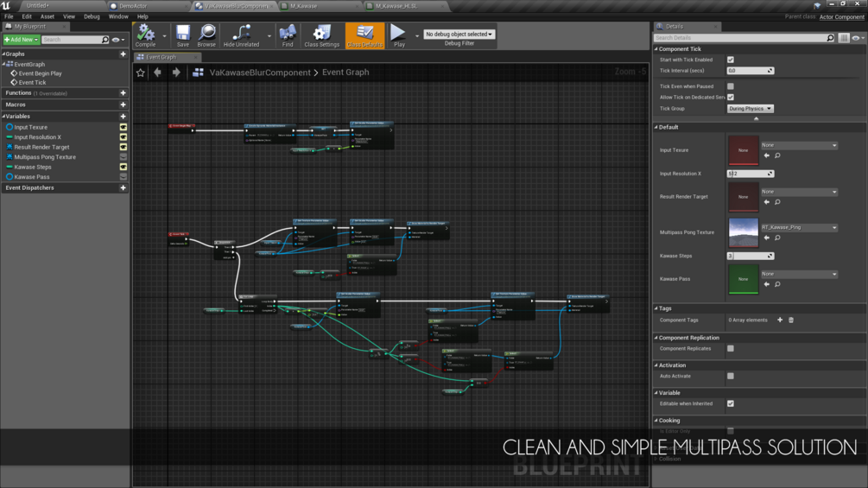Collapse the Default section
The image size is (868, 488).
(656, 127)
